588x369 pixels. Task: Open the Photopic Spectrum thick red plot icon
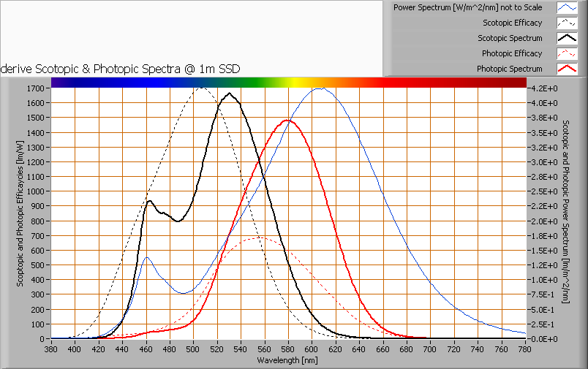568,69
